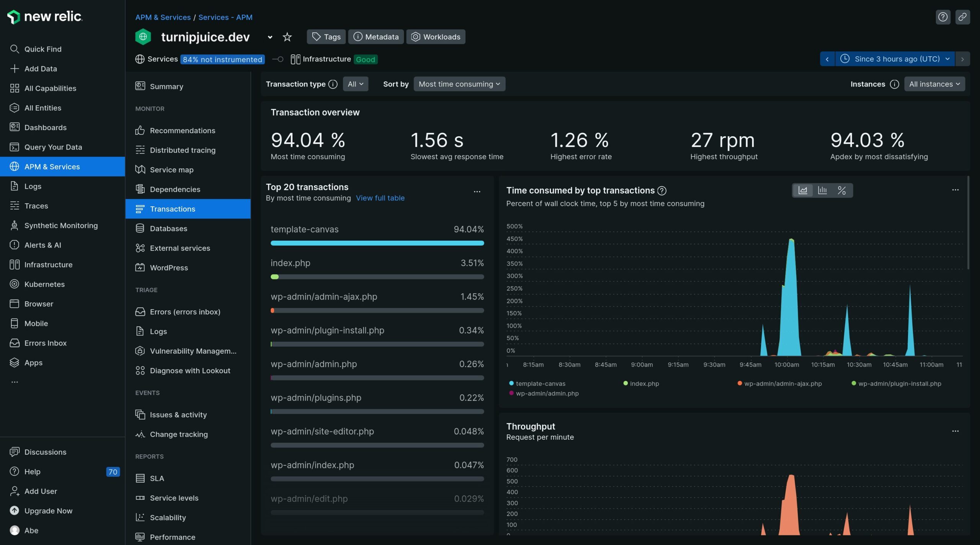Image resolution: width=980 pixels, height=545 pixels.
Task: Open Top 20 transactions ellipsis menu
Action: (x=477, y=191)
